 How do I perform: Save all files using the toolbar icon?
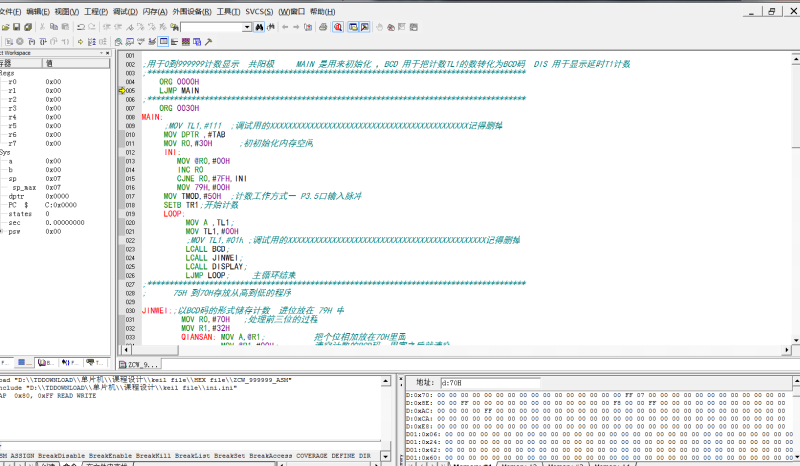pyautogui.click(x=28, y=27)
